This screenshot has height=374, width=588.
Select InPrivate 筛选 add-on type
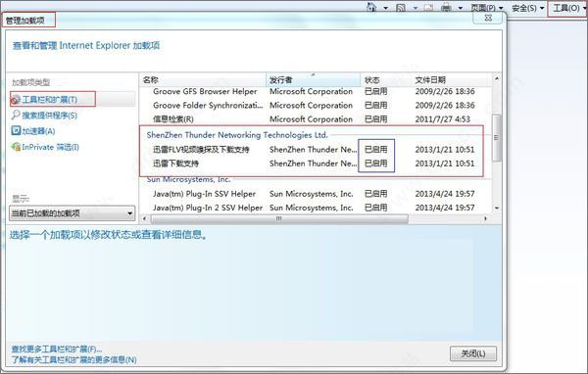45,147
